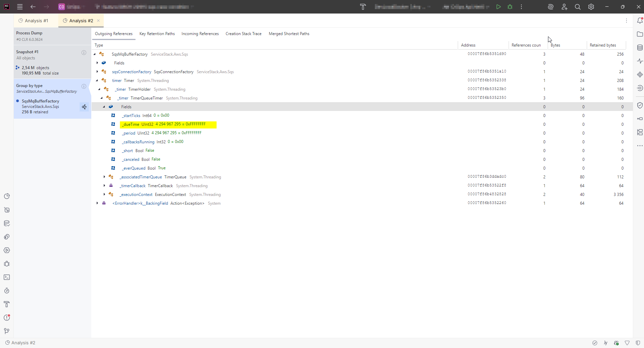Open the Notifications bell icon
This screenshot has height=348, width=644.
(x=640, y=21)
